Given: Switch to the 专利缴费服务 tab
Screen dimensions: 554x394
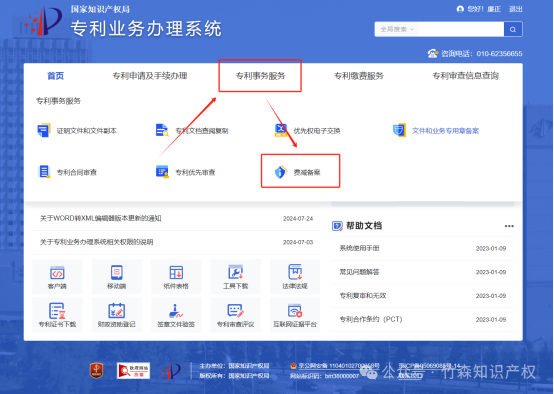Looking at the screenshot, I should (x=359, y=76).
